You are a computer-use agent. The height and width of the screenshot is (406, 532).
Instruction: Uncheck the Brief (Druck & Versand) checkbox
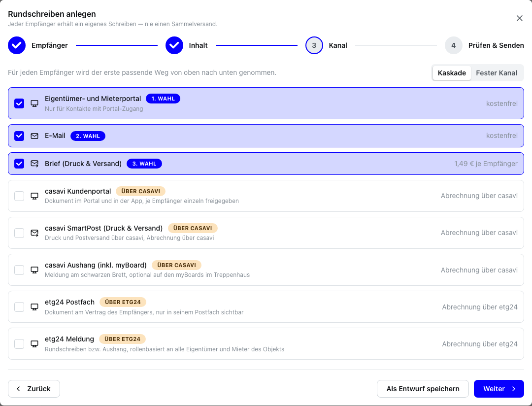[x=19, y=164]
